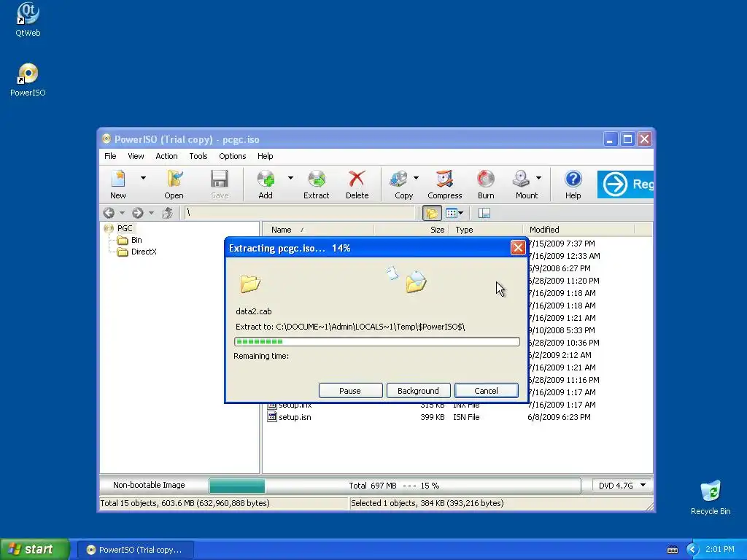This screenshot has width=747, height=560.
Task: Click the Register arrow banner
Action: tap(625, 184)
